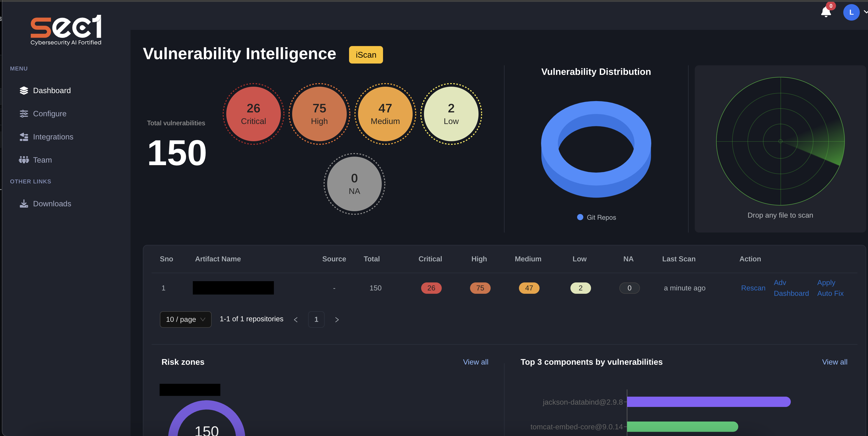Click the High column header
868x436 pixels.
479,259
